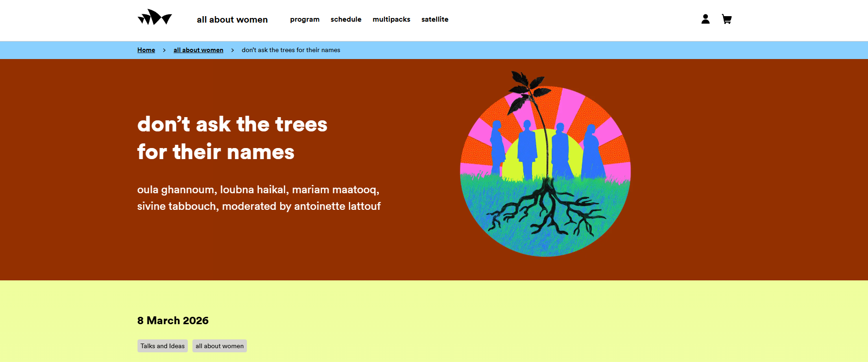Click speaker name 'oula ghannoum'
The height and width of the screenshot is (362, 868).
176,190
